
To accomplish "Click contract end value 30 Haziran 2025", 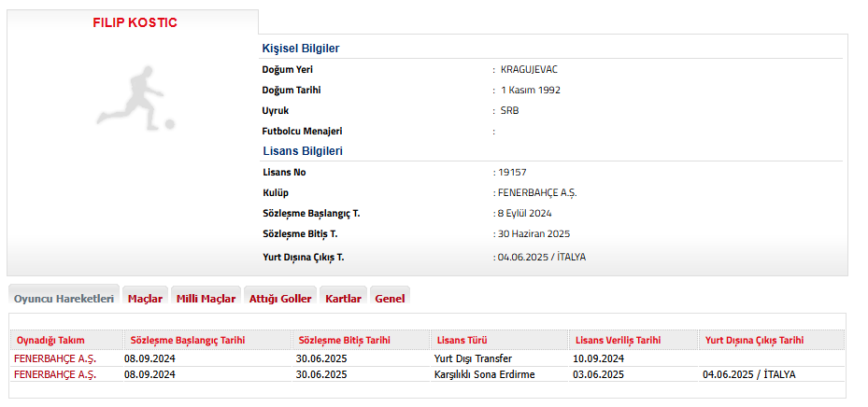I will click(534, 234).
